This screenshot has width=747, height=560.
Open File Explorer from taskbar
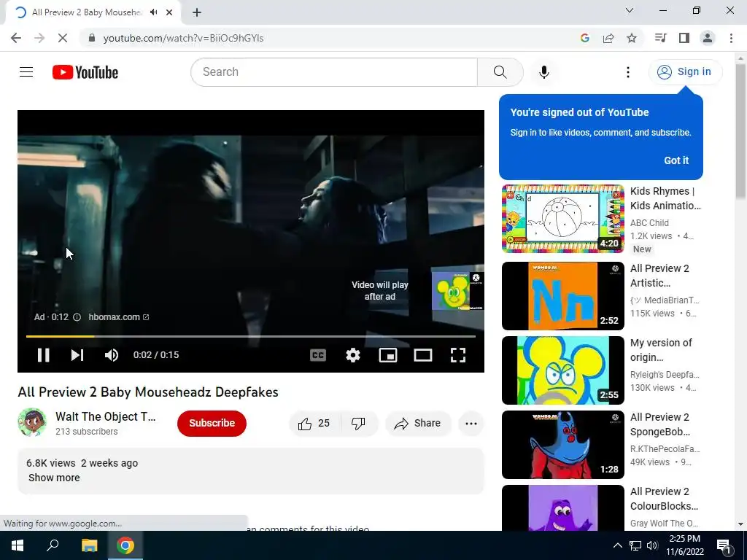(x=89, y=545)
